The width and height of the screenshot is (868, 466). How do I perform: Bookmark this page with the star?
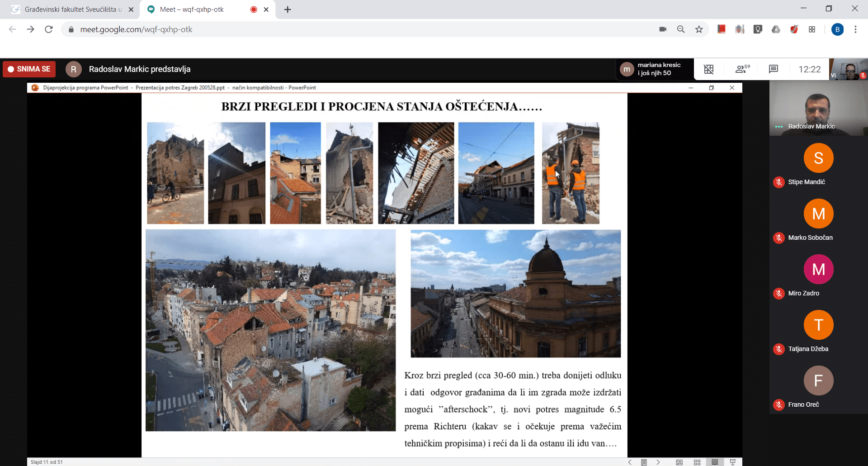click(x=699, y=29)
